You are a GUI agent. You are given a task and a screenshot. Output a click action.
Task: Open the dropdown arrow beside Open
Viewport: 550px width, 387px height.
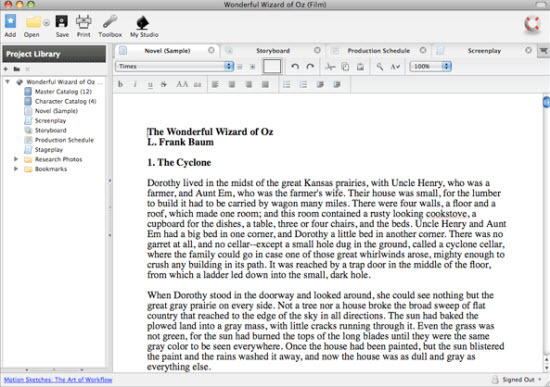[x=46, y=23]
